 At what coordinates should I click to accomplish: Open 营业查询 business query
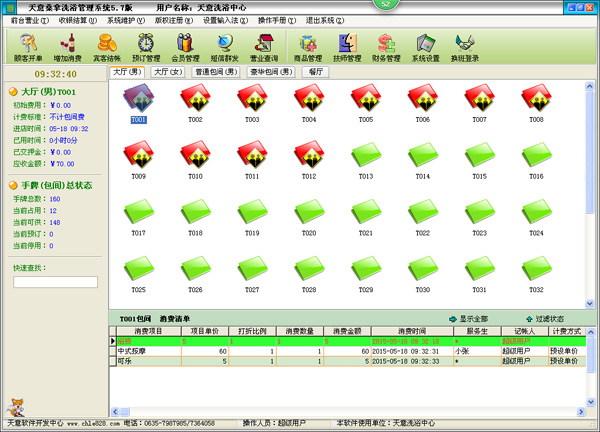pyautogui.click(x=264, y=45)
